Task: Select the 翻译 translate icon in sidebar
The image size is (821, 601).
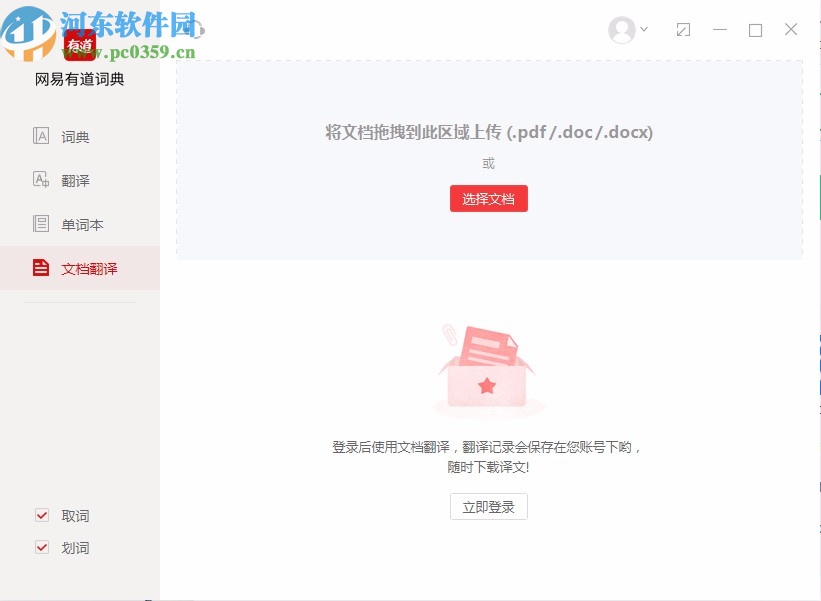Action: click(42, 180)
